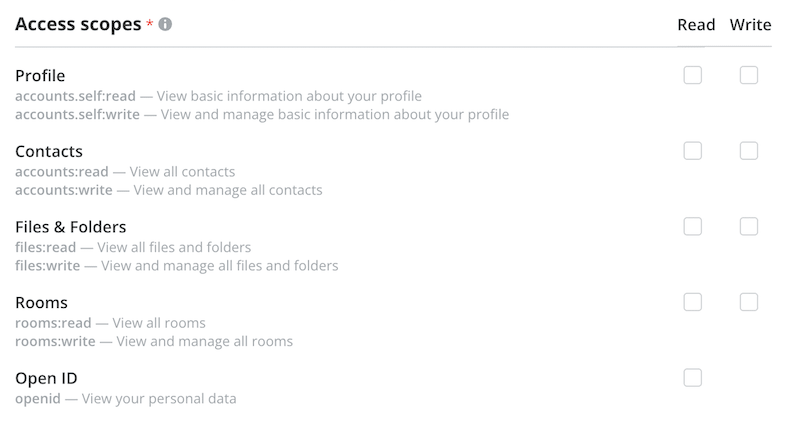Click the Files & Folders section title

71,227
